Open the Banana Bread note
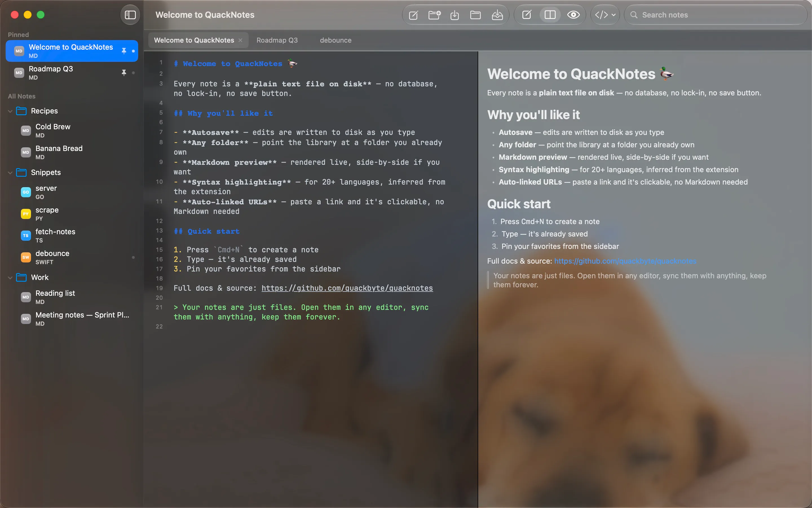The width and height of the screenshot is (812, 508). point(72,152)
